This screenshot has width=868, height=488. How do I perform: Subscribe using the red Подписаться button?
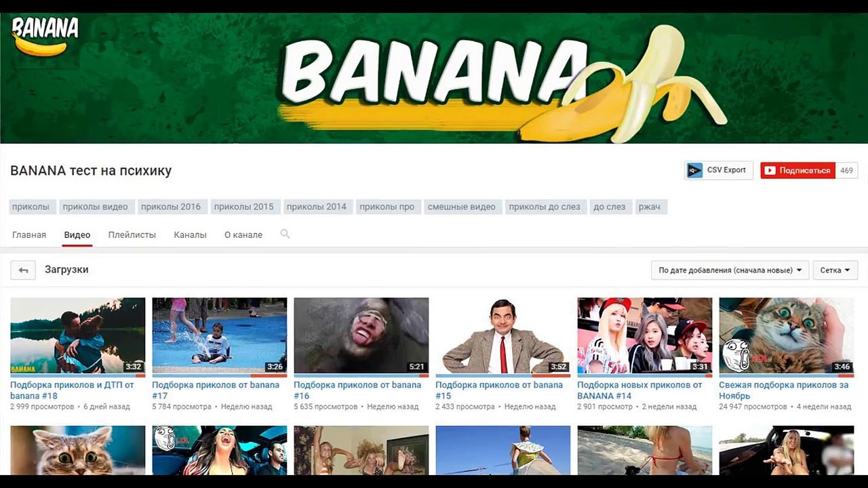[797, 171]
